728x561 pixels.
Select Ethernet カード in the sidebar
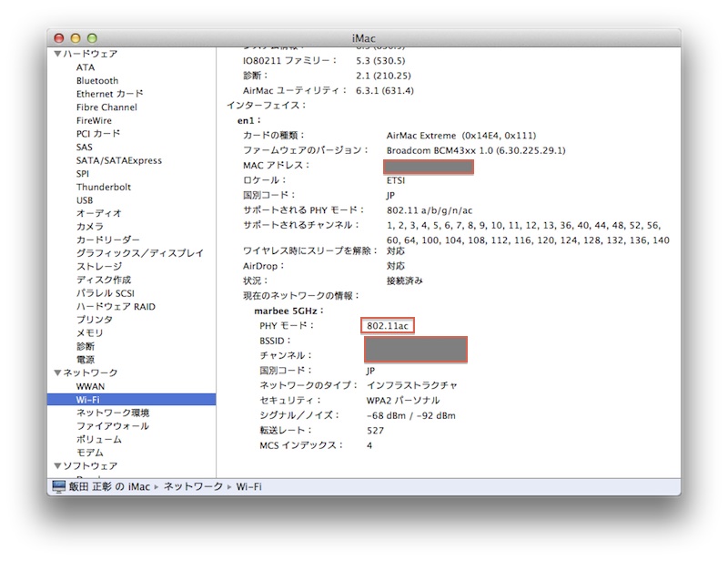click(x=109, y=94)
